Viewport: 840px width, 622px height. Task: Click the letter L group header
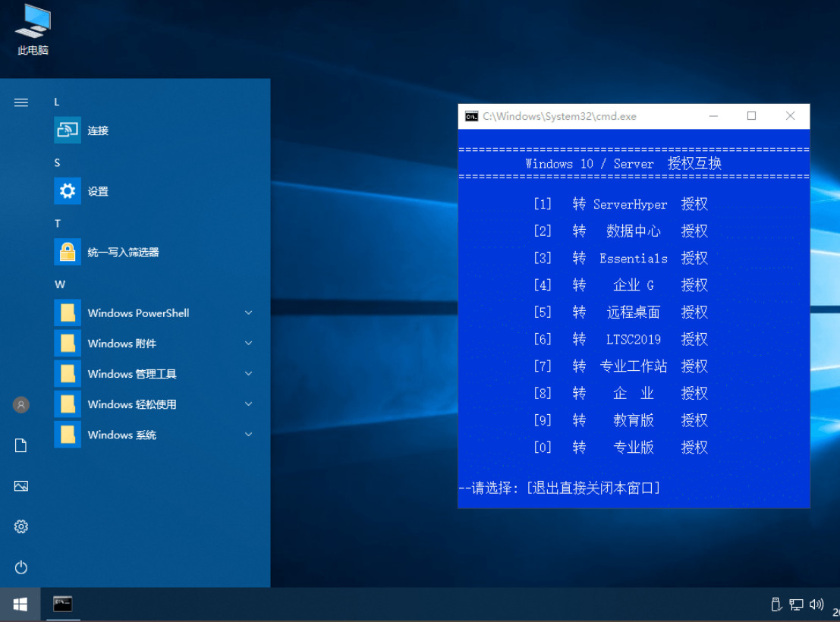point(57,102)
